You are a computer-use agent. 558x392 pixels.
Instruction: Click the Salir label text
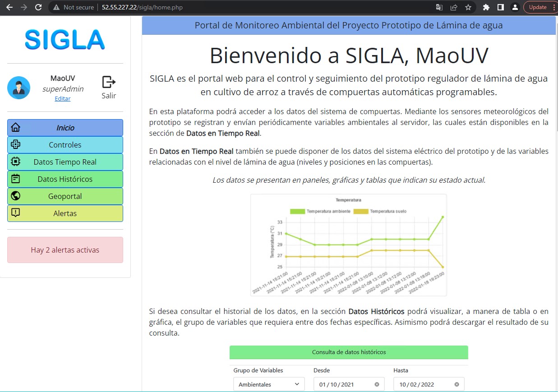[x=109, y=96]
